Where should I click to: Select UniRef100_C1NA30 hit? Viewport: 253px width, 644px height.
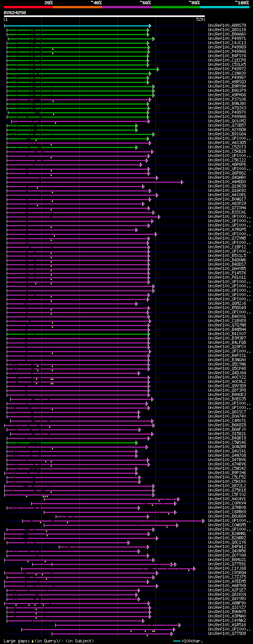tap(227, 73)
